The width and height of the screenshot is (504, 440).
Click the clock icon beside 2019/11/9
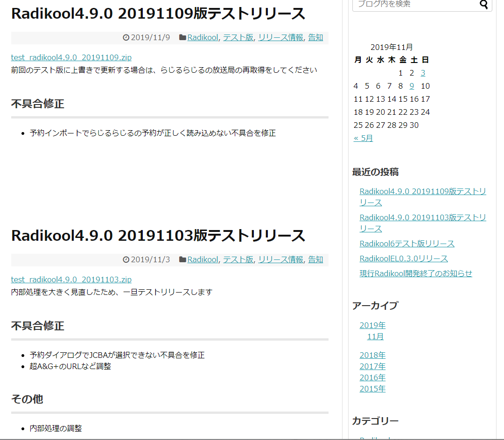click(126, 38)
